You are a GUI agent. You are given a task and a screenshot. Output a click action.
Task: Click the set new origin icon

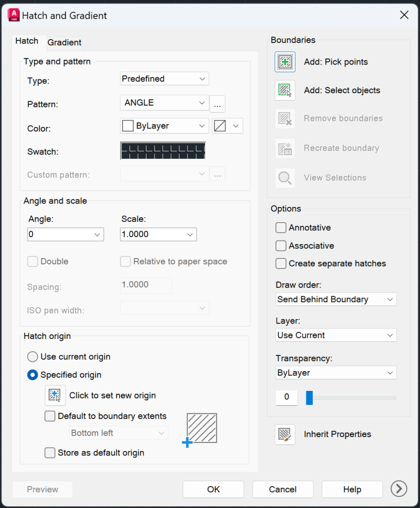click(55, 395)
